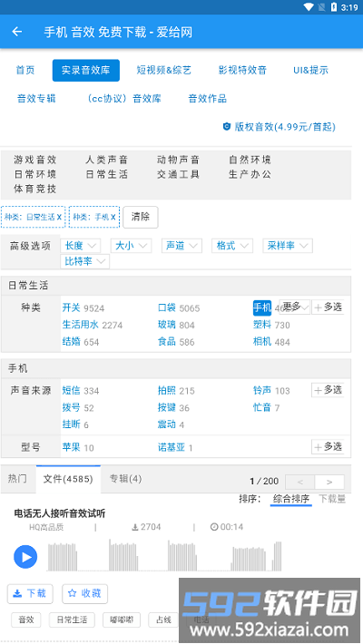Open 版权音效(4.99元/首起) link
This screenshot has height=644, width=363.
tap(280, 126)
